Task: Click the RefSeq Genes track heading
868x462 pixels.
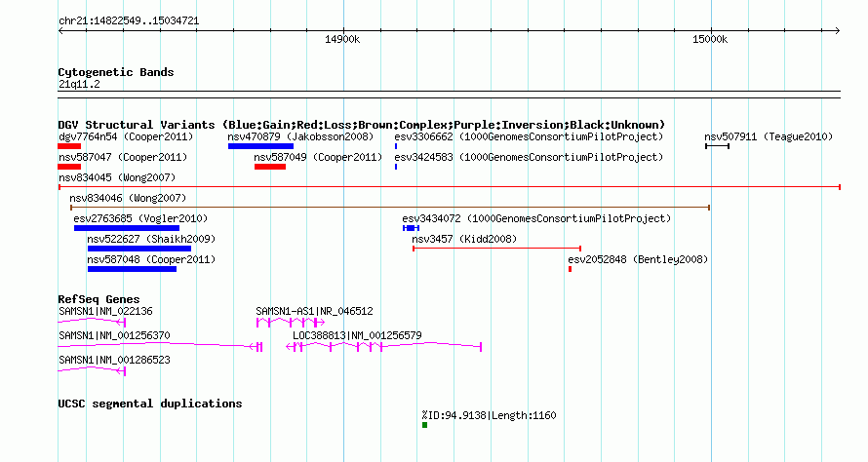Action: pyautogui.click(x=99, y=299)
